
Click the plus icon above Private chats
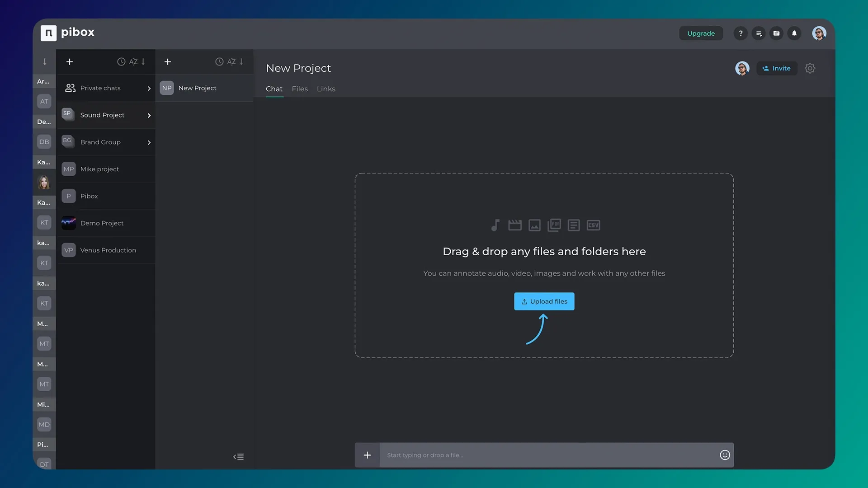click(69, 61)
